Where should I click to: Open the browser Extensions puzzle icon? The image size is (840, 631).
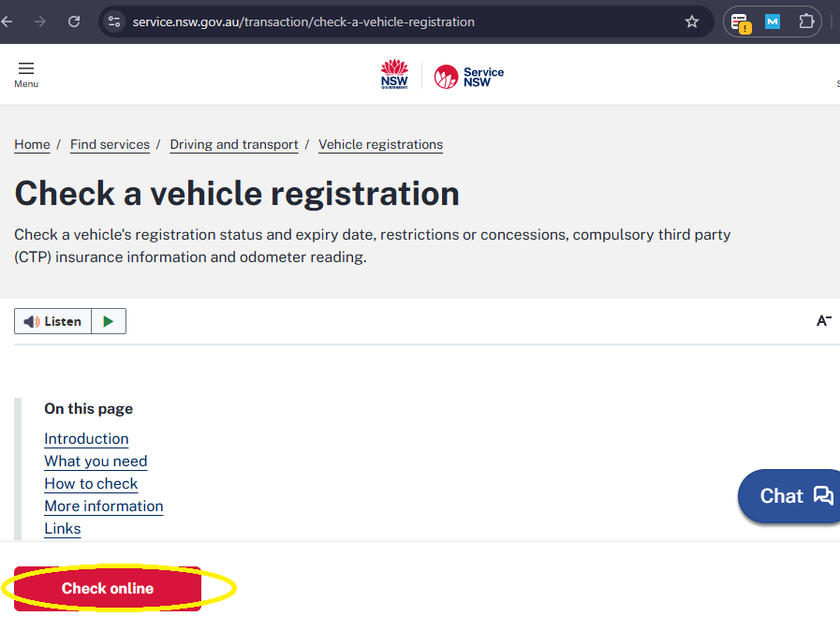pyautogui.click(x=805, y=22)
